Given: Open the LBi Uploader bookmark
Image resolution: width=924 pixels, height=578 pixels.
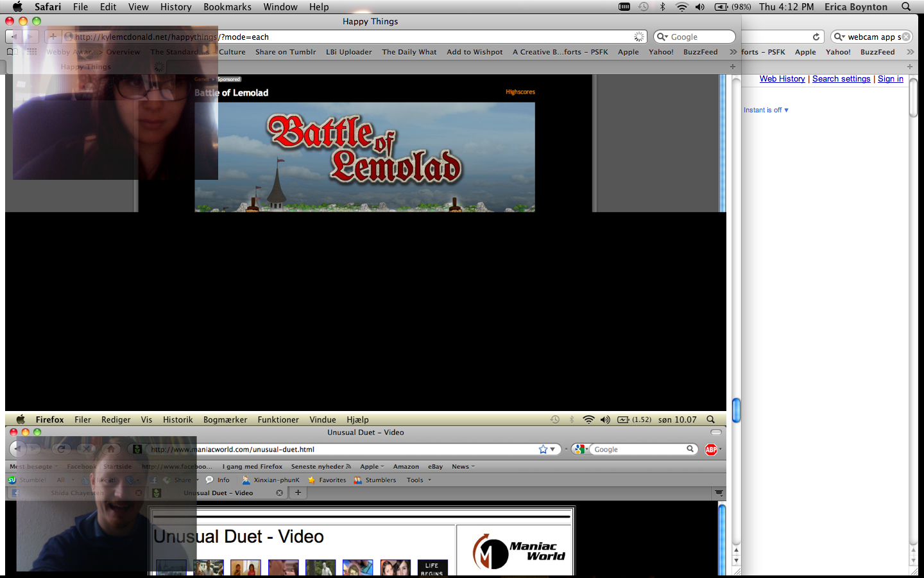Looking at the screenshot, I should pyautogui.click(x=349, y=52).
